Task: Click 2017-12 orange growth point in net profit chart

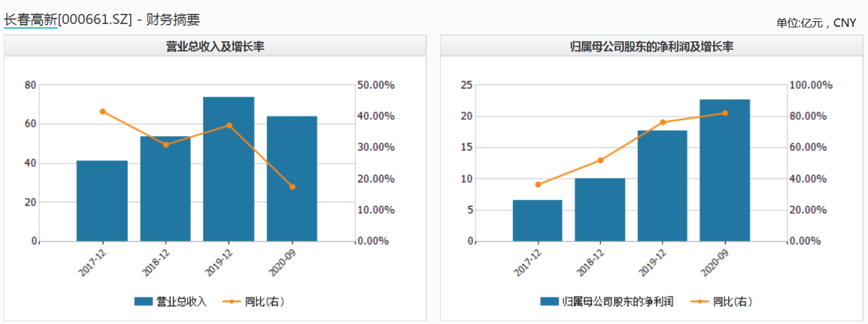Action: 538,185
